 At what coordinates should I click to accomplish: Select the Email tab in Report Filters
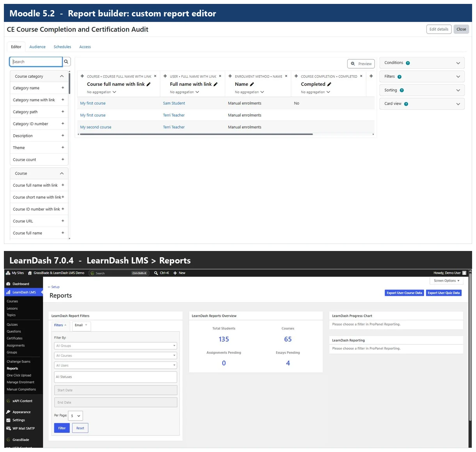coord(81,325)
